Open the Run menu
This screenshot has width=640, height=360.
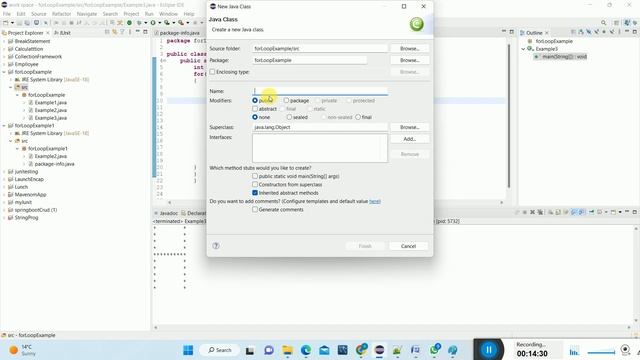coord(149,14)
